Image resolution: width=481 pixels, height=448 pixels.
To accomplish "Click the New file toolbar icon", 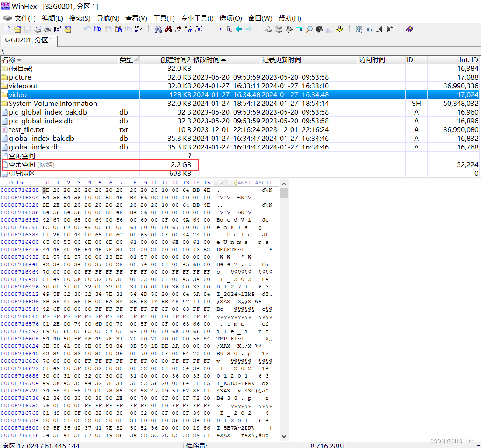I will [7, 29].
